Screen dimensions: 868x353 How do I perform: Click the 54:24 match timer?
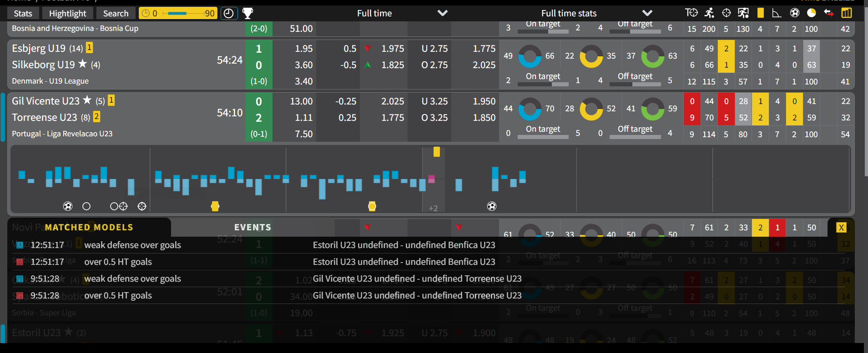[230, 60]
